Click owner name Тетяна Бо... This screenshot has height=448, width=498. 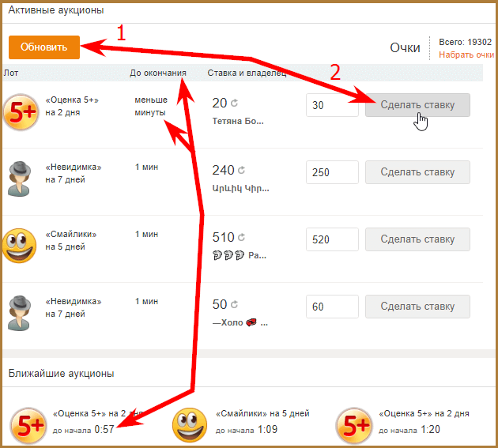click(x=238, y=121)
